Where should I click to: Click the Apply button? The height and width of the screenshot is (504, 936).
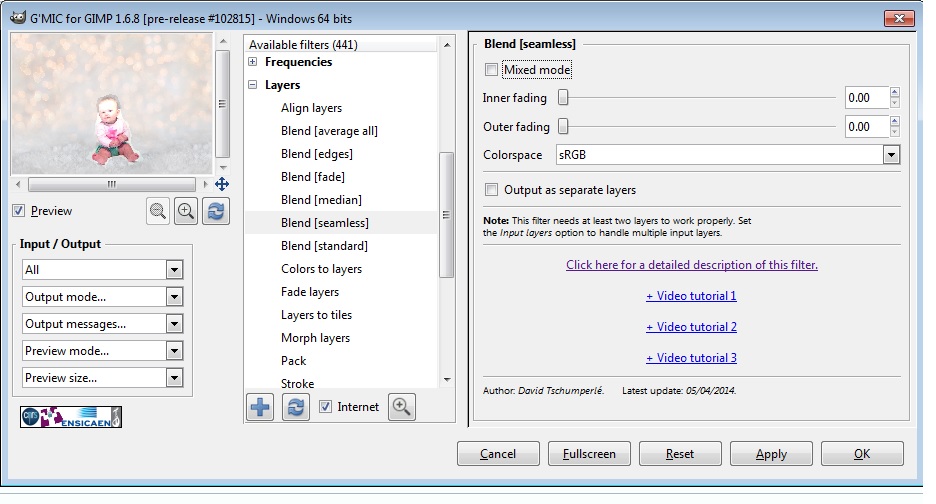click(x=771, y=454)
